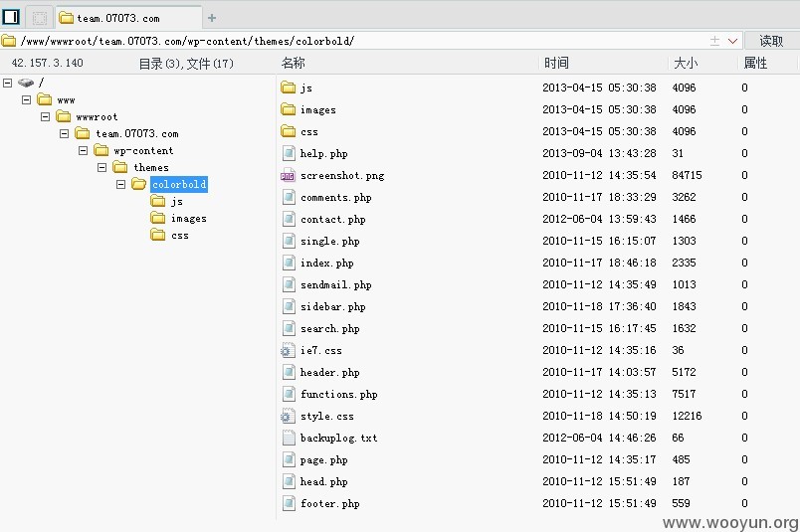800x532 pixels.
Task: Select images subfolder in tree
Action: click(x=178, y=219)
